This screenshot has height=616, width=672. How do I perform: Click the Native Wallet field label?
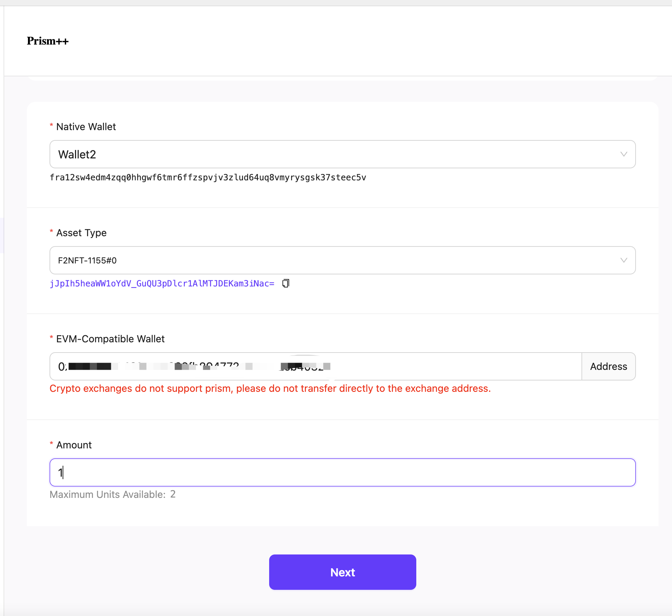[x=86, y=127]
